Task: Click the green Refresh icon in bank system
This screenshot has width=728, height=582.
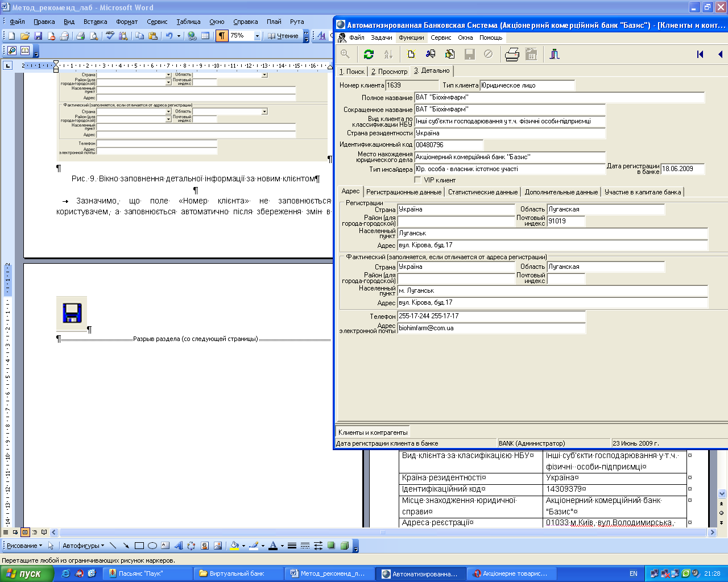Action: tap(369, 54)
